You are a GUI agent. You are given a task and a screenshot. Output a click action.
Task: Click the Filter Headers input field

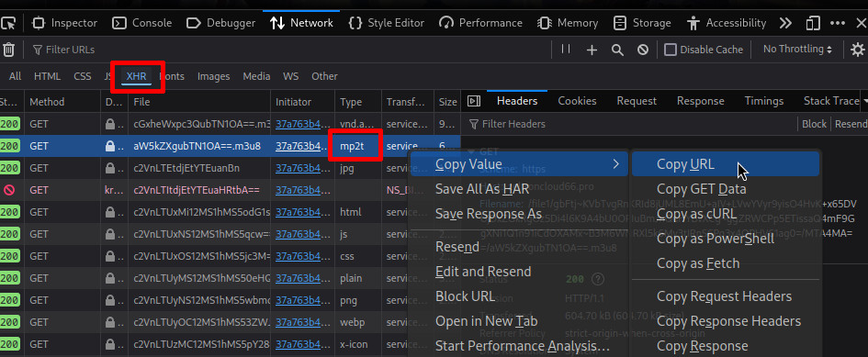click(630, 124)
